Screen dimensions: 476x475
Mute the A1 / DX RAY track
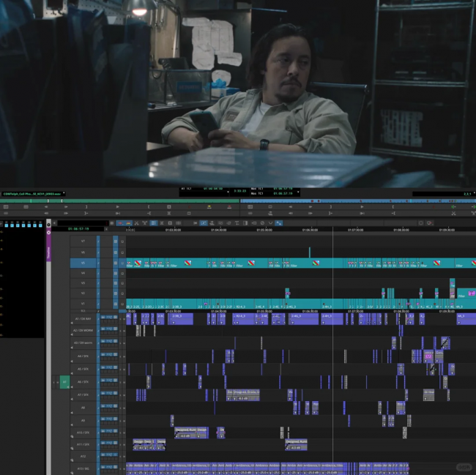pos(124,319)
